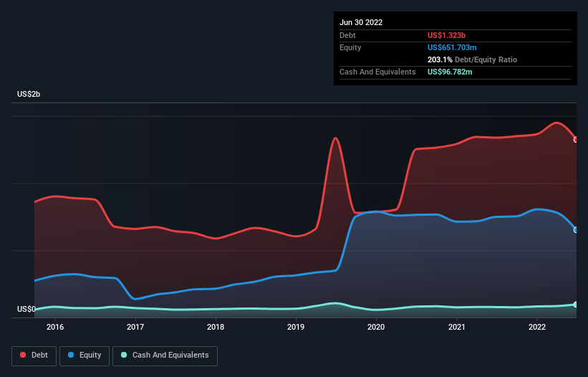
Task: Click the 2022 x-axis label
Action: tap(537, 327)
